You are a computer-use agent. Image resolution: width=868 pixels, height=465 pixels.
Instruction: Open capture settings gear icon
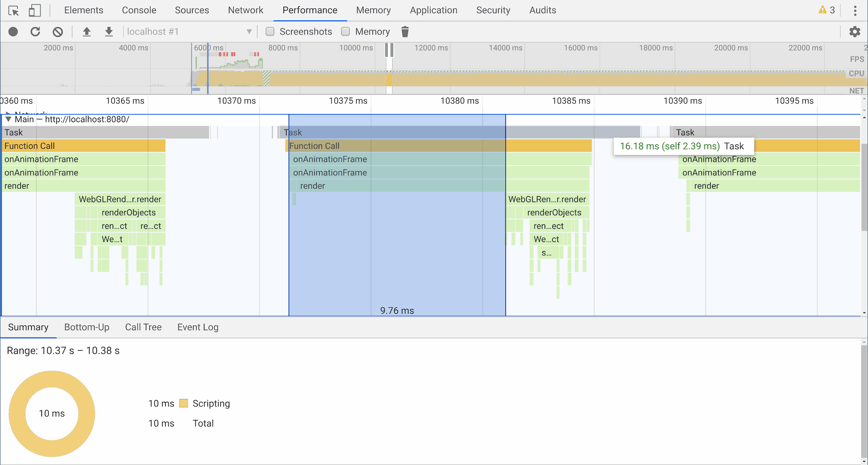point(854,32)
